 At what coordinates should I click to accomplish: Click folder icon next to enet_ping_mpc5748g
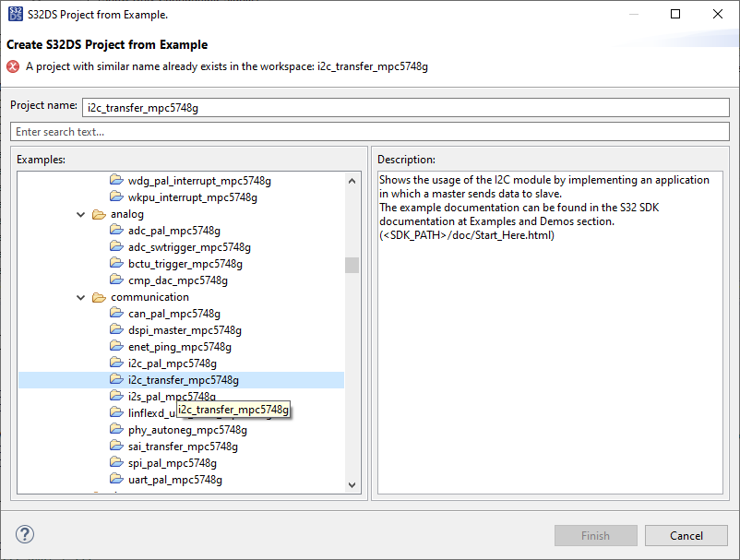pyautogui.click(x=116, y=347)
